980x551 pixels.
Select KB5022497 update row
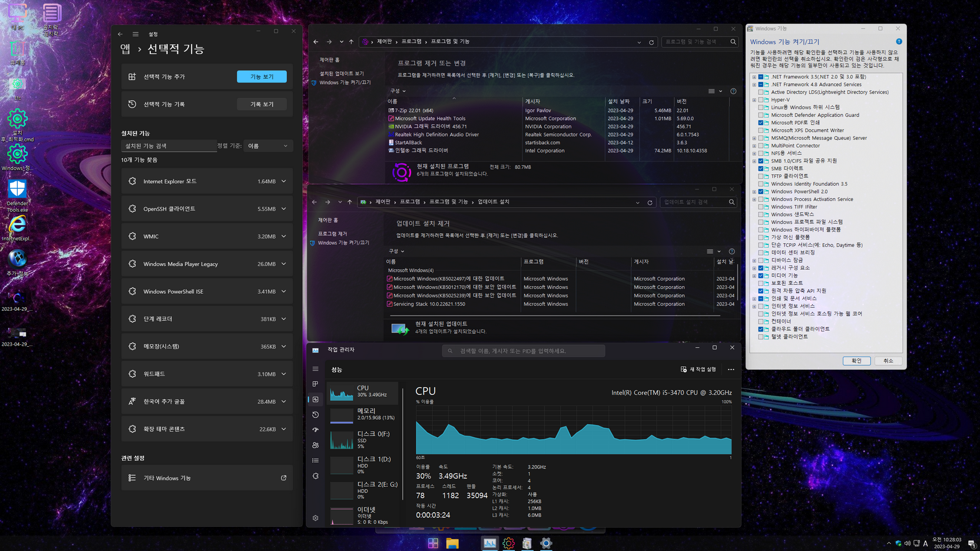pos(561,279)
